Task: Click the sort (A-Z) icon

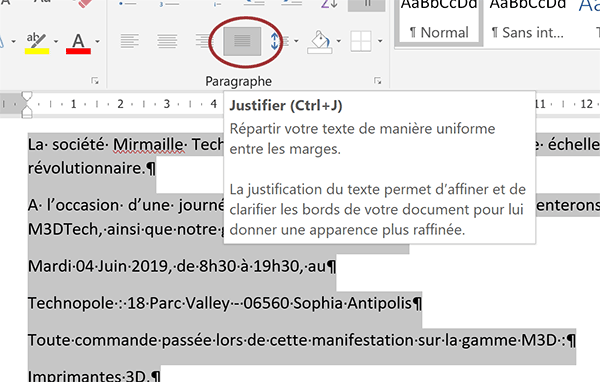Action: [329, 4]
